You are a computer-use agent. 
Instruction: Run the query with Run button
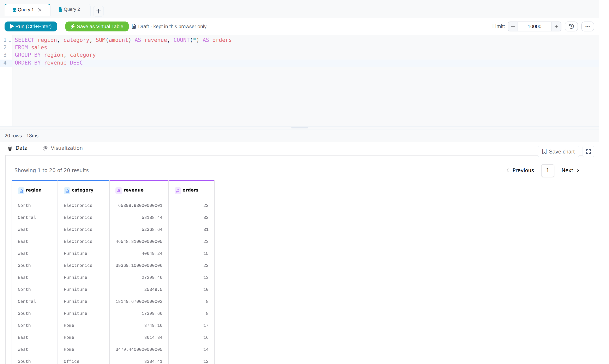pos(31,26)
